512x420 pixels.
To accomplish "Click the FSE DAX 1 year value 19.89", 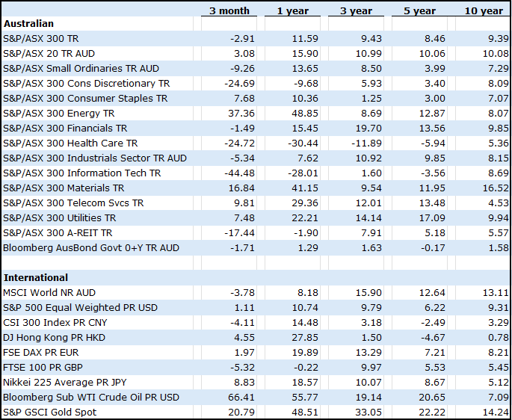I will [x=305, y=353].
